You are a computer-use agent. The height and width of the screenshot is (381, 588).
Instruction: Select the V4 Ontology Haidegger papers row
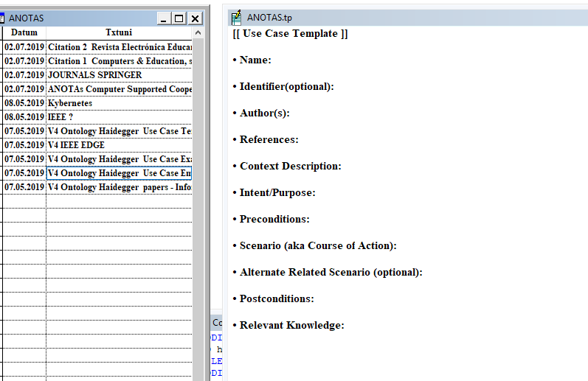(x=118, y=187)
